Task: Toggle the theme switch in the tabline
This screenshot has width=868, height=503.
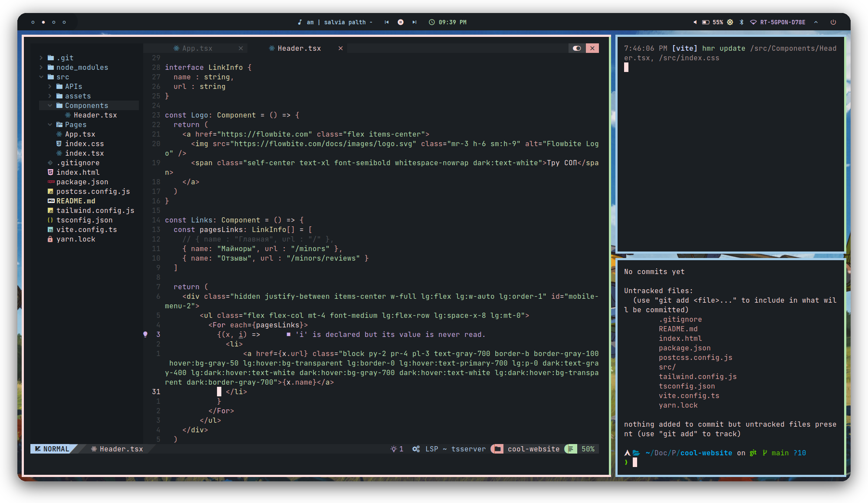Action: (577, 48)
